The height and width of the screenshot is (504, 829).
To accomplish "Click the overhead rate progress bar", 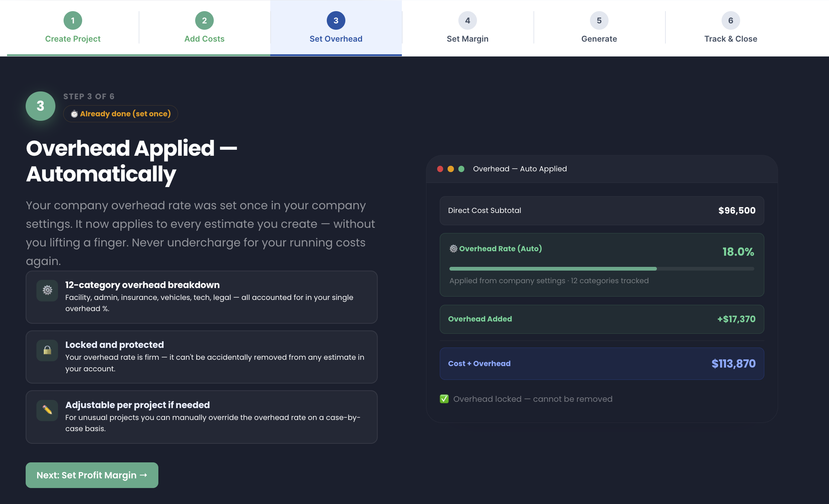I will coord(601,269).
